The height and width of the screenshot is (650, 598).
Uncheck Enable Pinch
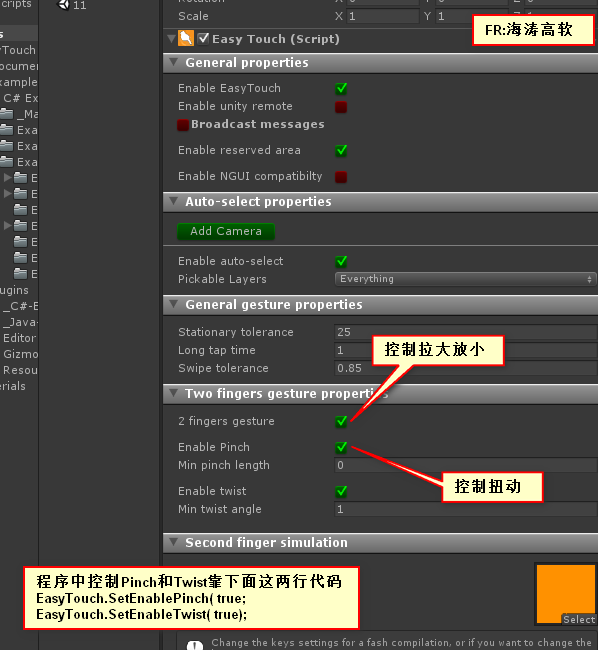[341, 447]
